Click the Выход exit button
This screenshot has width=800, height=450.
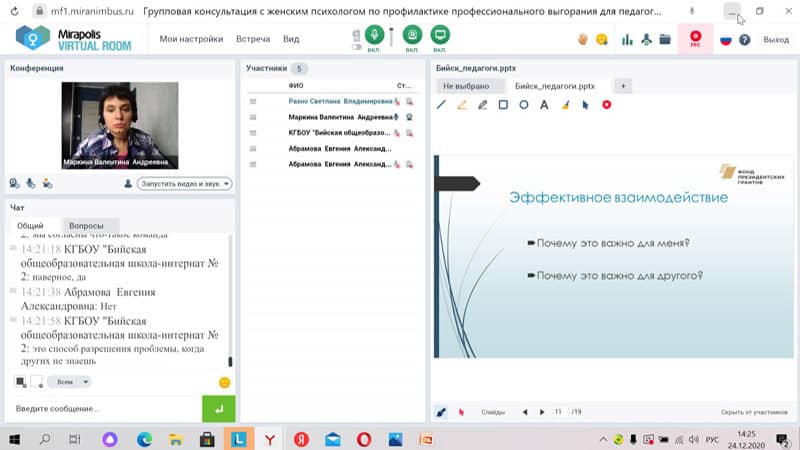tap(776, 39)
